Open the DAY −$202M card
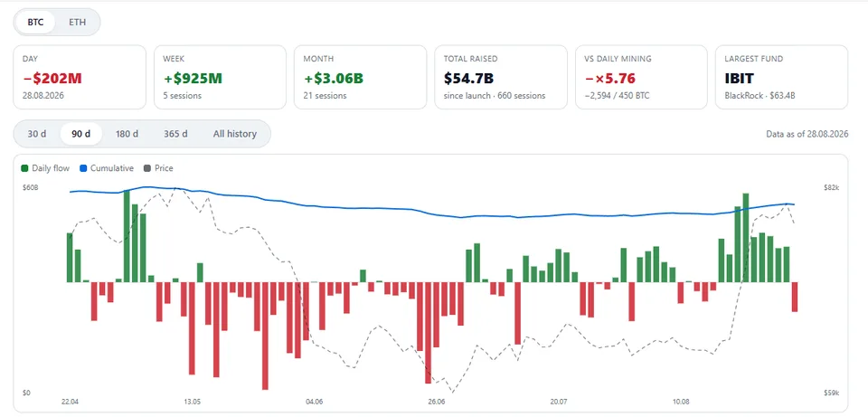Image resolution: width=868 pixels, height=417 pixels. 80,77
